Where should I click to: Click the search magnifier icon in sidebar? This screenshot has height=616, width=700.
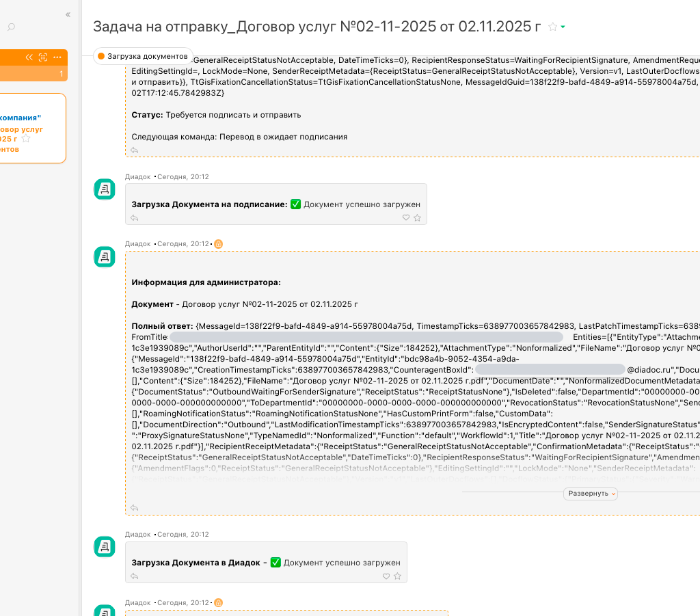[x=11, y=27]
